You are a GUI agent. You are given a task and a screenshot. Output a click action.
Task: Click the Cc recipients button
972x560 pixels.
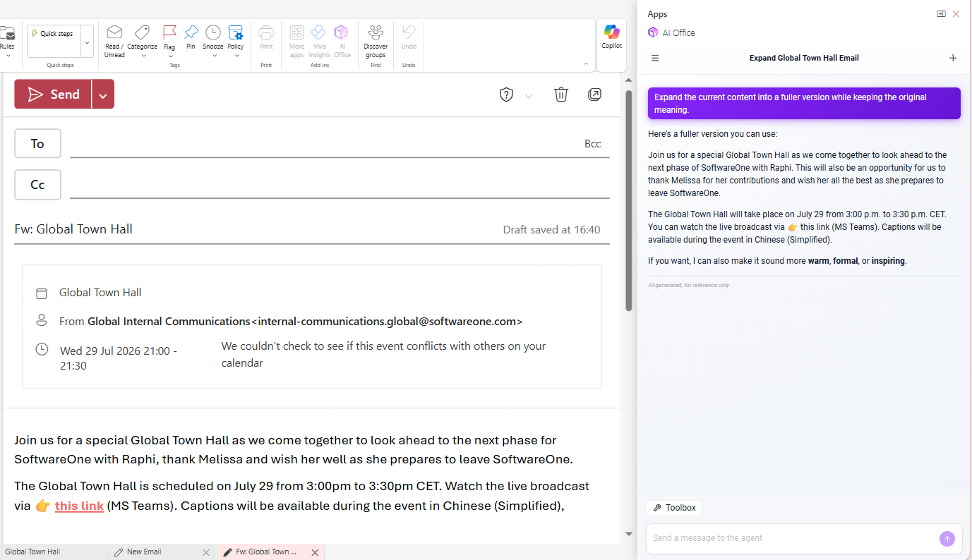37,185
